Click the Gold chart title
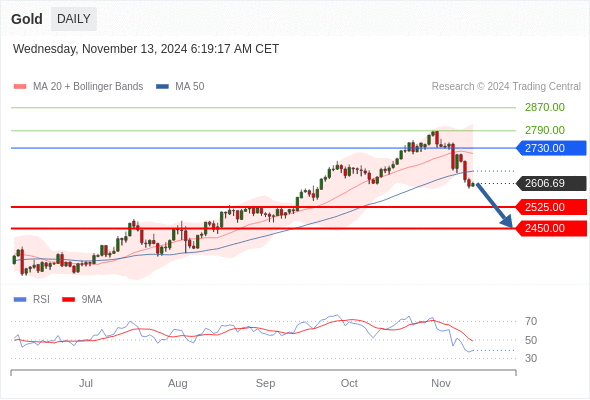590x400 pixels. tap(27, 19)
